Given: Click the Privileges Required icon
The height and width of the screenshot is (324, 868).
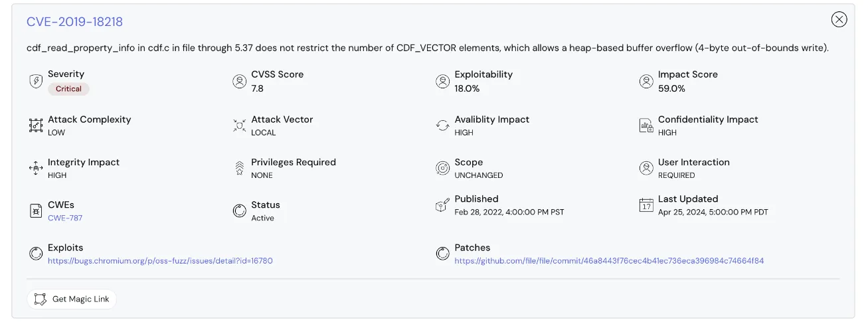Looking at the screenshot, I should tap(239, 168).
